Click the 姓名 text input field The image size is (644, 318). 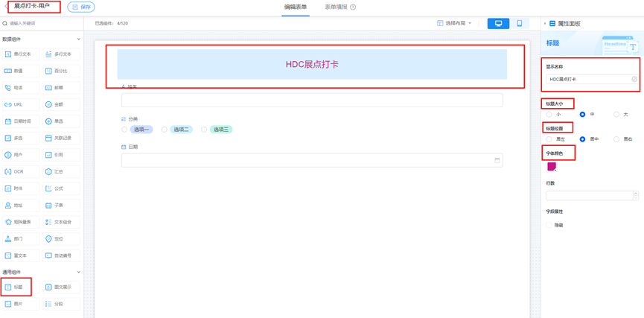coord(312,101)
